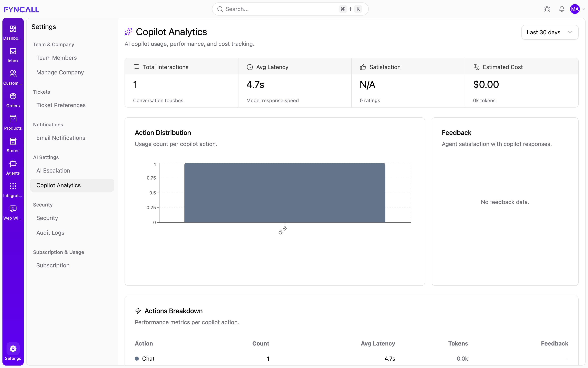Open Agents bot icon

[13, 164]
